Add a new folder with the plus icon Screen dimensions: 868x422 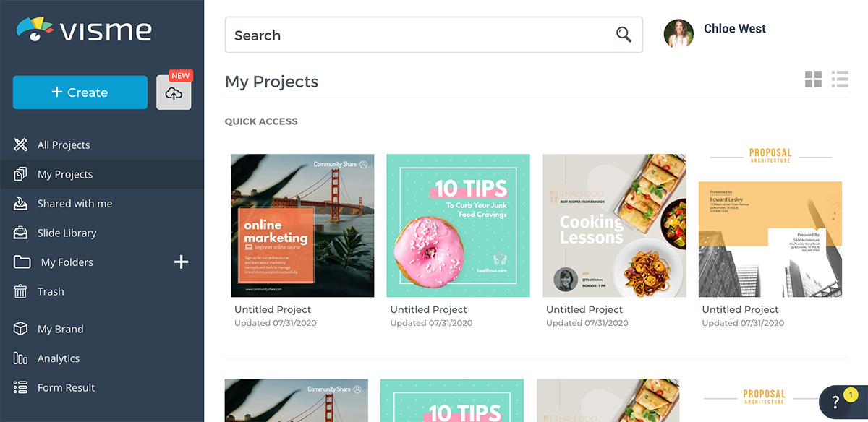(x=180, y=262)
